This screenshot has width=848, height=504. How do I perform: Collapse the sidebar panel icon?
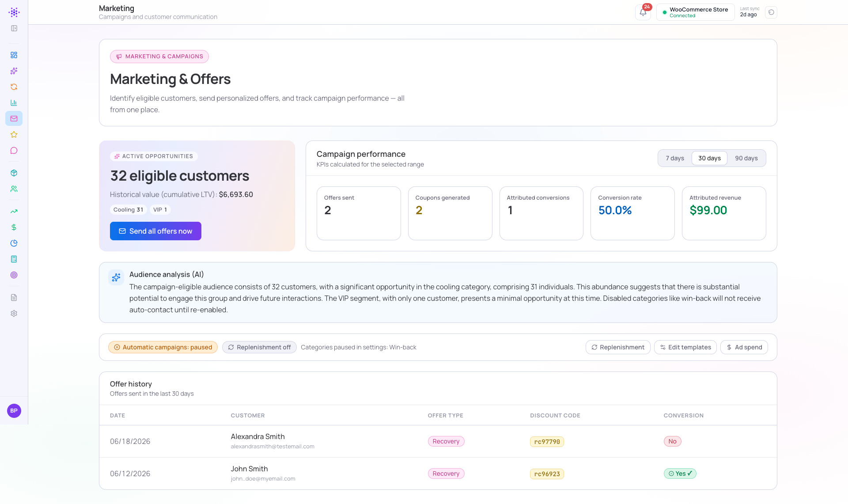[x=14, y=28]
